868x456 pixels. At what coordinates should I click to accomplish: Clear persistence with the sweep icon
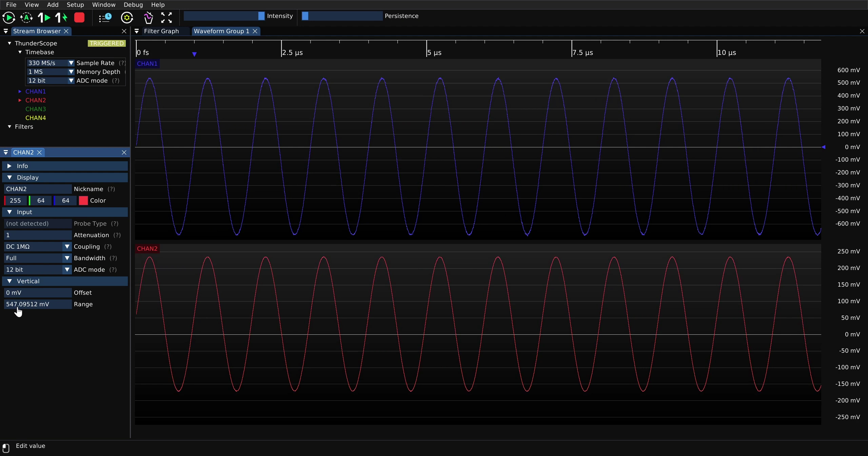pos(148,18)
